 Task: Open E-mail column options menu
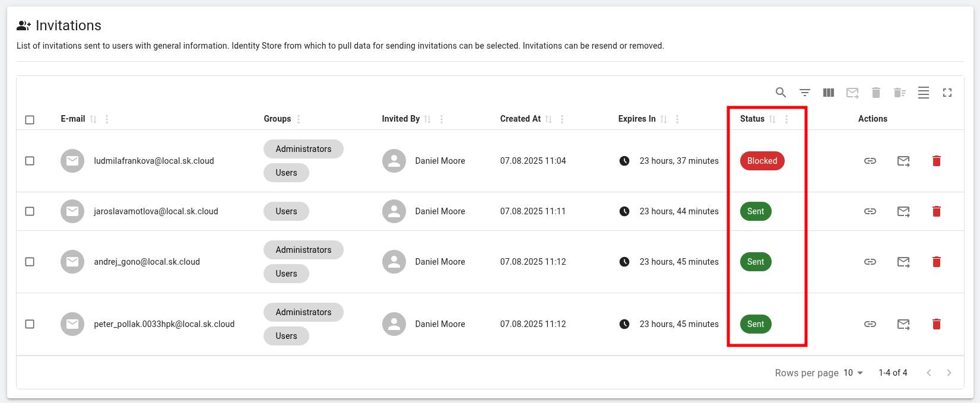coord(107,119)
